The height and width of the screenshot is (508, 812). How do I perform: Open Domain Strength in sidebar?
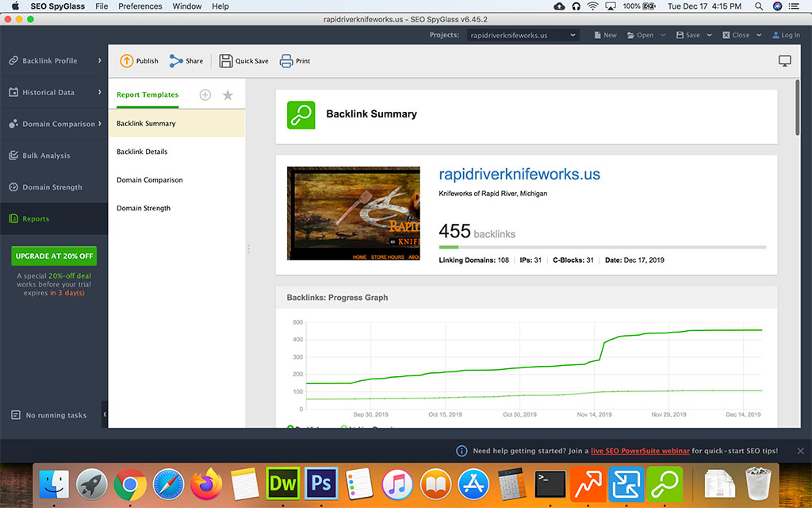click(54, 187)
